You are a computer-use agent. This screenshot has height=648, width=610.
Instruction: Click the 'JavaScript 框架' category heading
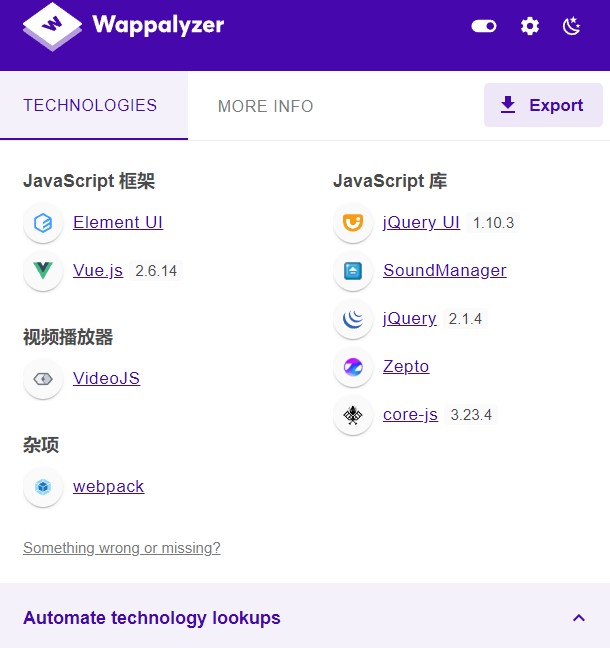[89, 181]
